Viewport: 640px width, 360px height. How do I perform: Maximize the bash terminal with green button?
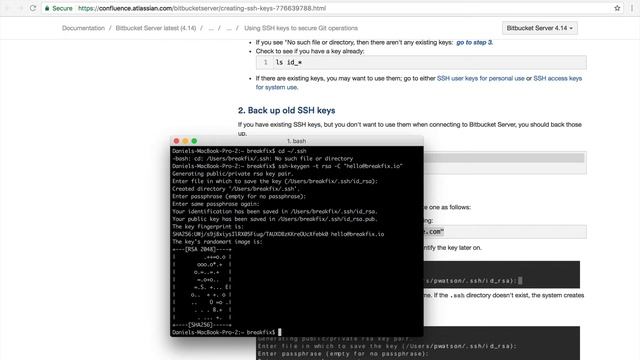click(x=194, y=141)
